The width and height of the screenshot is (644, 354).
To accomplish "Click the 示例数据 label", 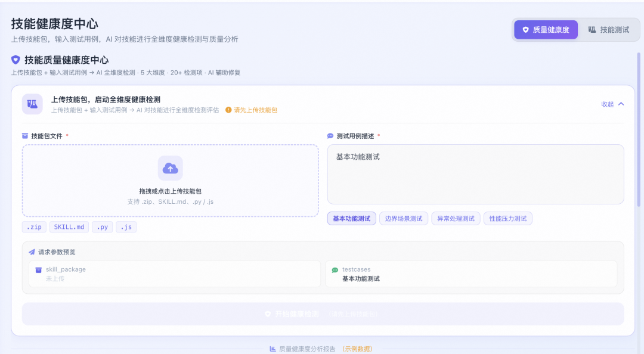I will 357,349.
